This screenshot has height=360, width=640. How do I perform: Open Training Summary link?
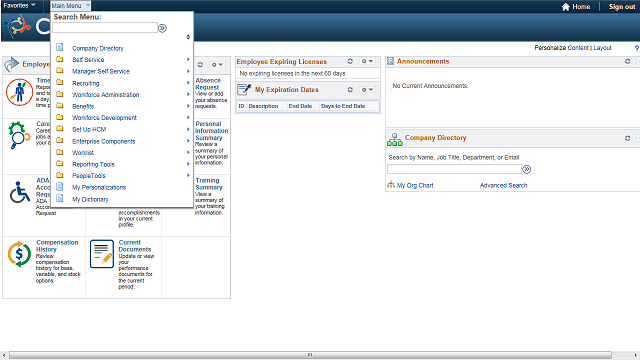click(209, 184)
